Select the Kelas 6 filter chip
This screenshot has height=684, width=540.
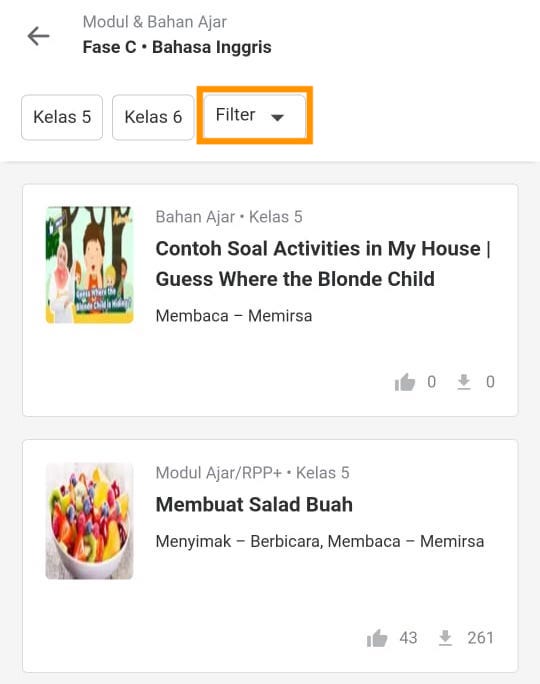click(x=153, y=117)
